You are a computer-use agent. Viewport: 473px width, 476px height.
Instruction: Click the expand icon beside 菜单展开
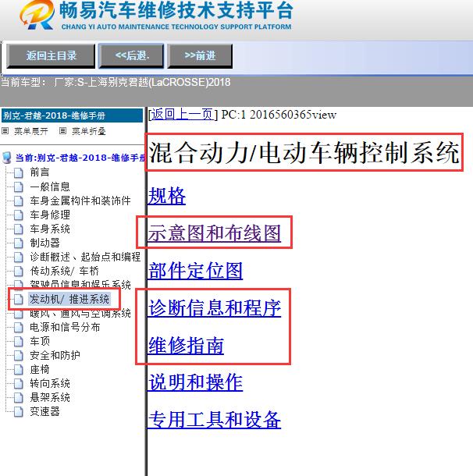click(5, 131)
